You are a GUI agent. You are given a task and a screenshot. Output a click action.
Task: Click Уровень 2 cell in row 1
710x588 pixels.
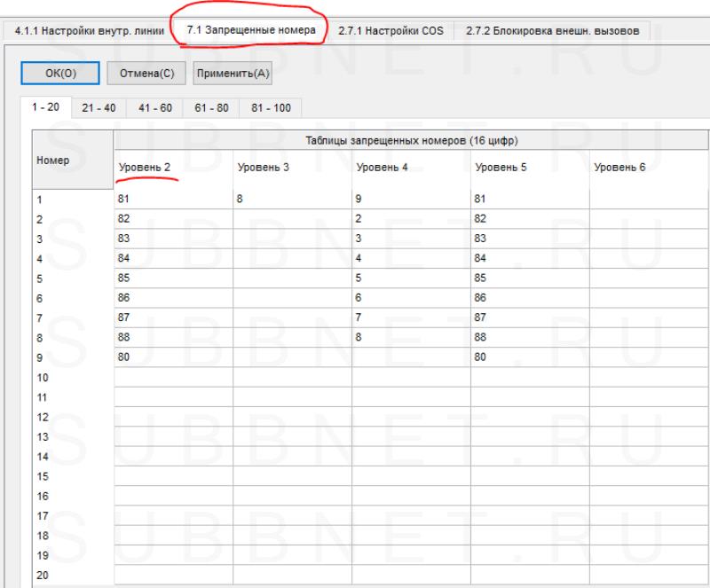173,200
